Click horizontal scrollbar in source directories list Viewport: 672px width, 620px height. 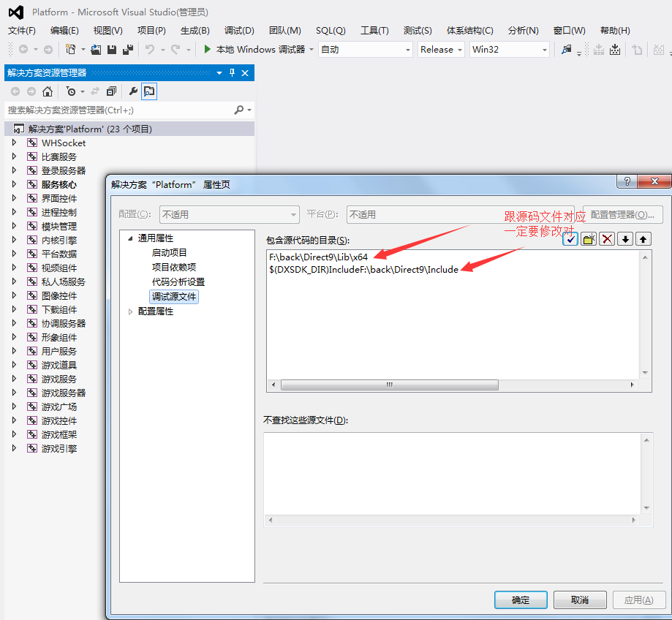pos(389,385)
